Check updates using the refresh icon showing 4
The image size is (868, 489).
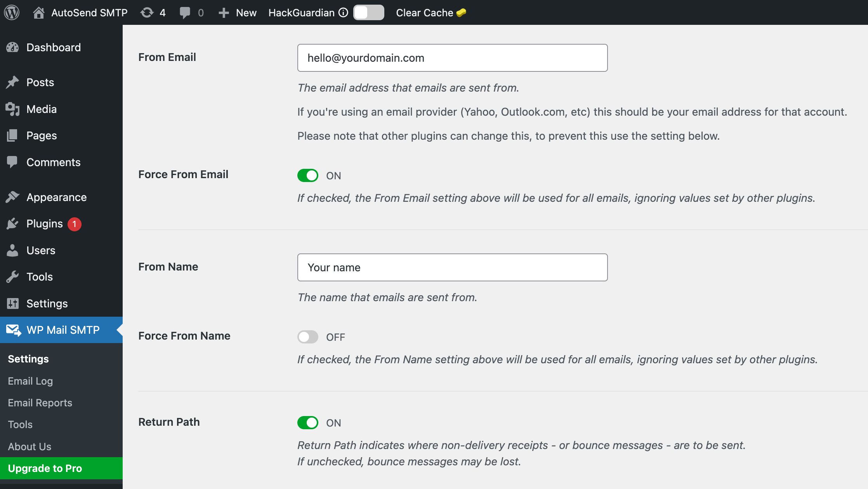point(147,12)
